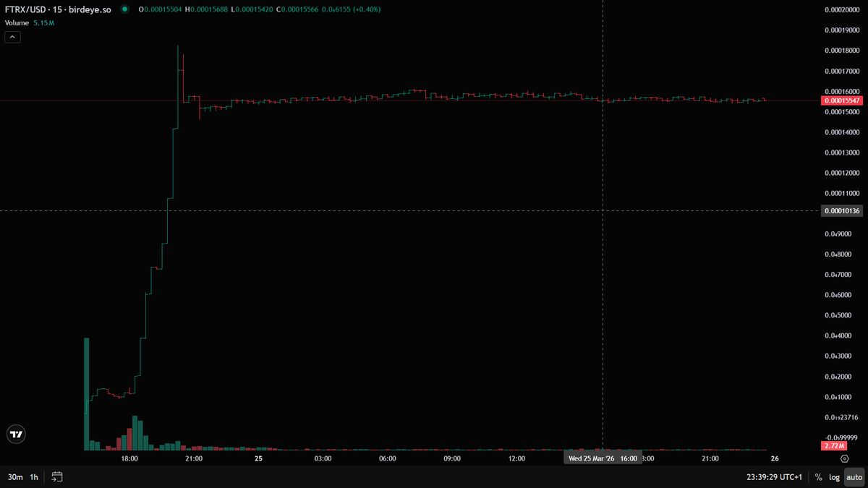Click the tallest green volume bar
Screen dimensions: 868x488
click(x=87, y=394)
